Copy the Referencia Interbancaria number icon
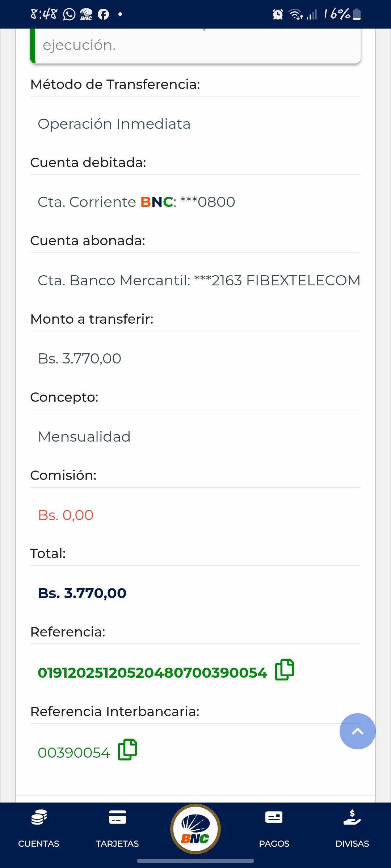Screen dimensions: 391x868 [x=127, y=750]
